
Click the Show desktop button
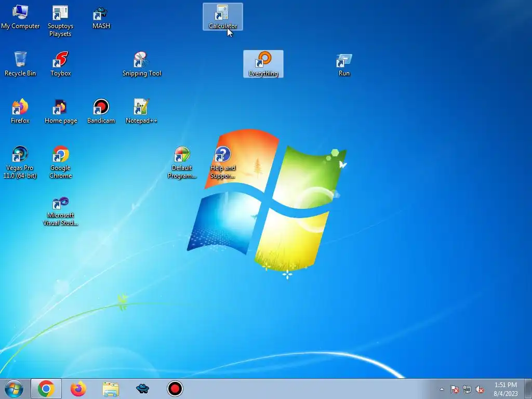(528, 389)
